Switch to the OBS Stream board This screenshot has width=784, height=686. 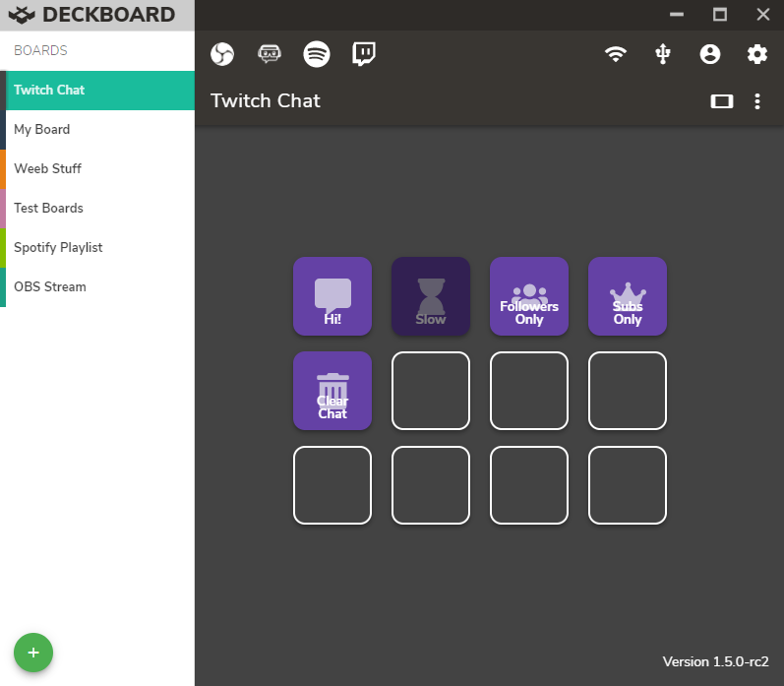pyautogui.click(x=97, y=287)
